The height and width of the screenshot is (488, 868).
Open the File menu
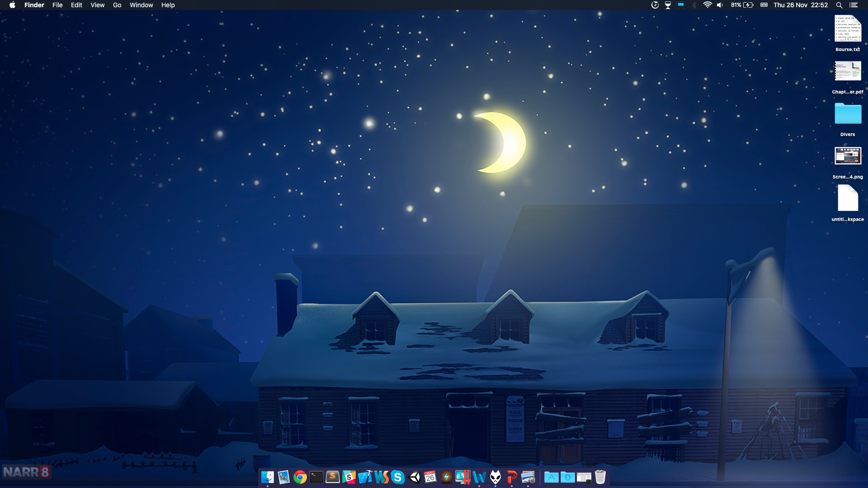click(57, 5)
